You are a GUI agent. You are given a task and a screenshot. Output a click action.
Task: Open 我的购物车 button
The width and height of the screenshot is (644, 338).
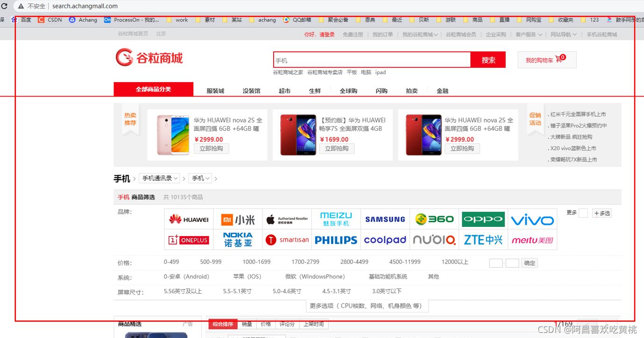pos(547,60)
